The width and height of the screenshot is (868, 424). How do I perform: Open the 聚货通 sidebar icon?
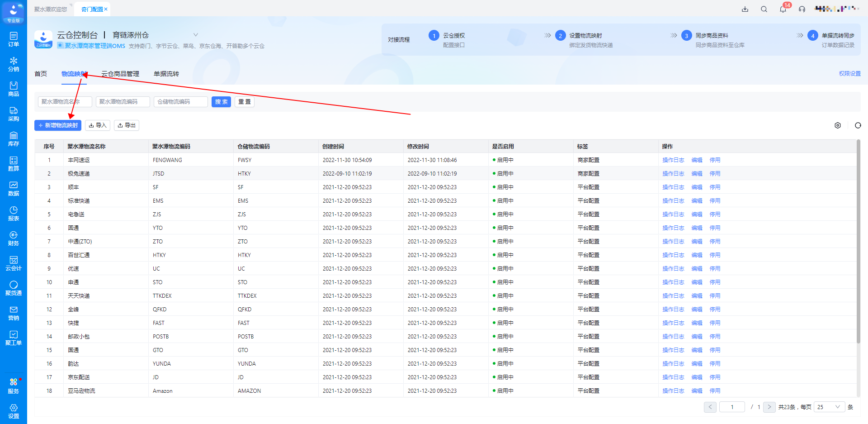14,288
